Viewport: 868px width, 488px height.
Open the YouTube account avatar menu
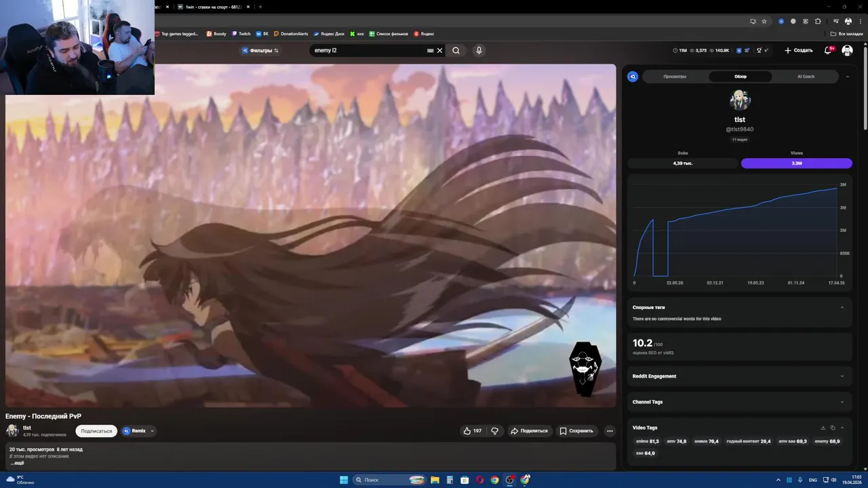[847, 50]
